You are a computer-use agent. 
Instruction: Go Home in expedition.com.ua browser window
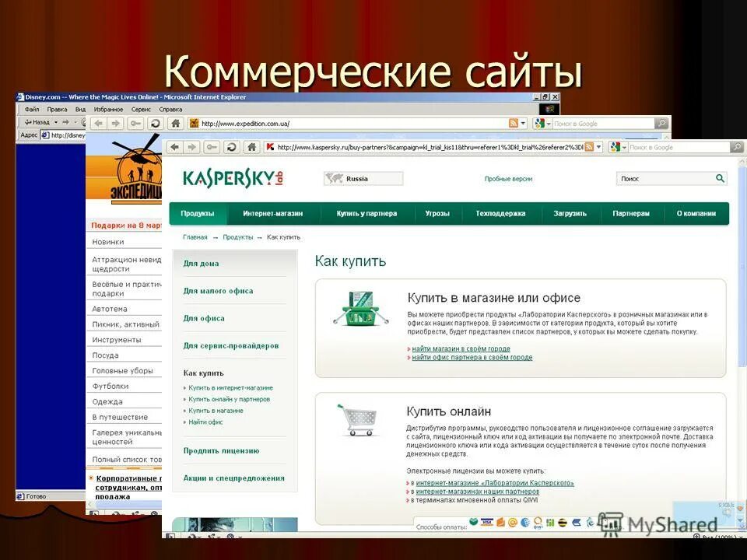175,124
